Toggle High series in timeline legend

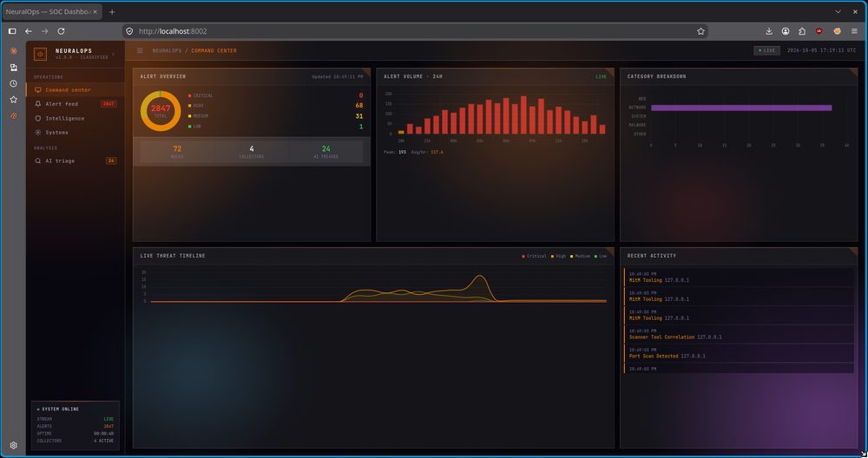[x=558, y=256]
